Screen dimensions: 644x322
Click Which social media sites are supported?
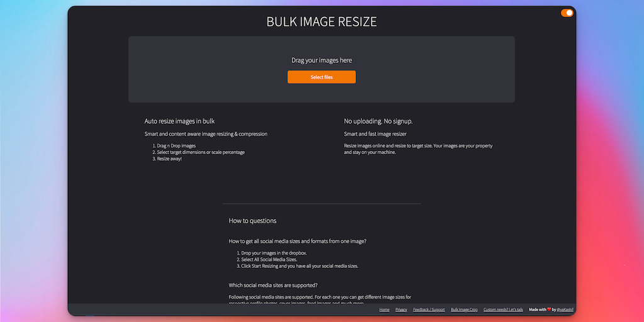[273, 285]
